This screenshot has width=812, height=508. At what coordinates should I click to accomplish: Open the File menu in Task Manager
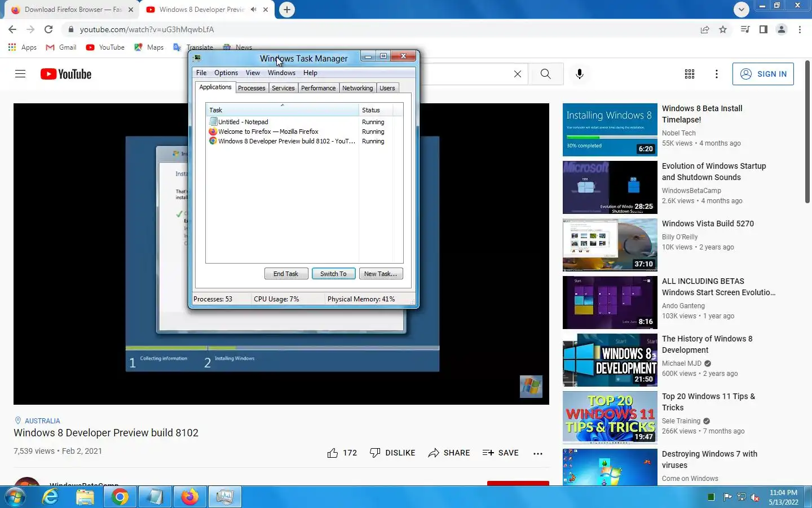(x=201, y=73)
